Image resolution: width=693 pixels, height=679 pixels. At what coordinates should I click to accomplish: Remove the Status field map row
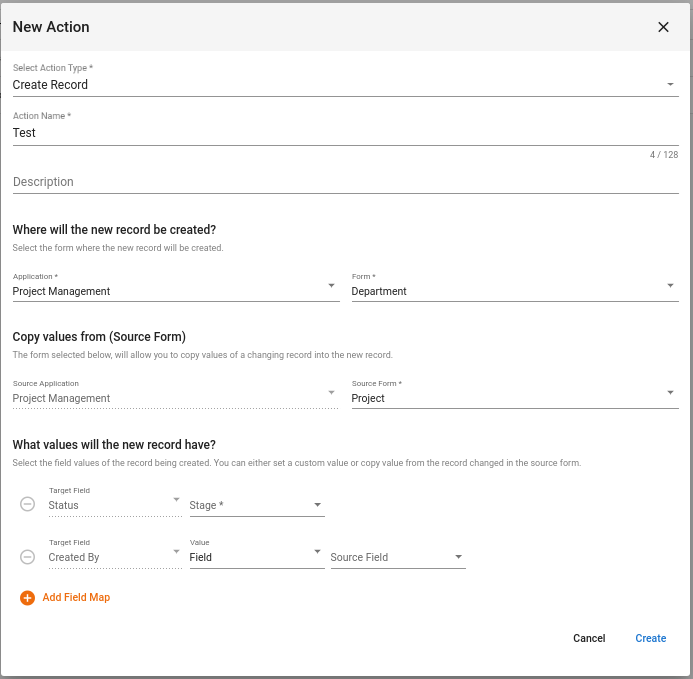[x=27, y=504]
